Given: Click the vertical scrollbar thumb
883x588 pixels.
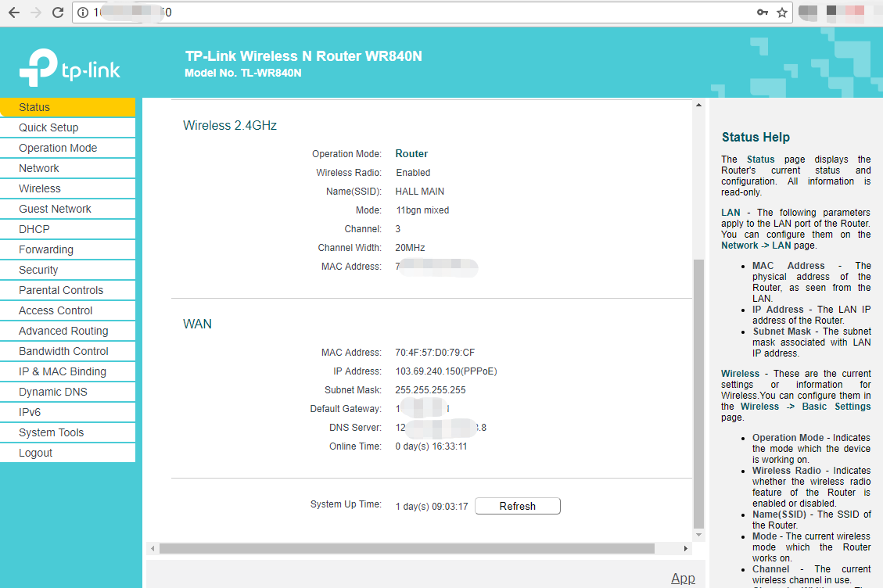Looking at the screenshot, I should tap(699, 393).
